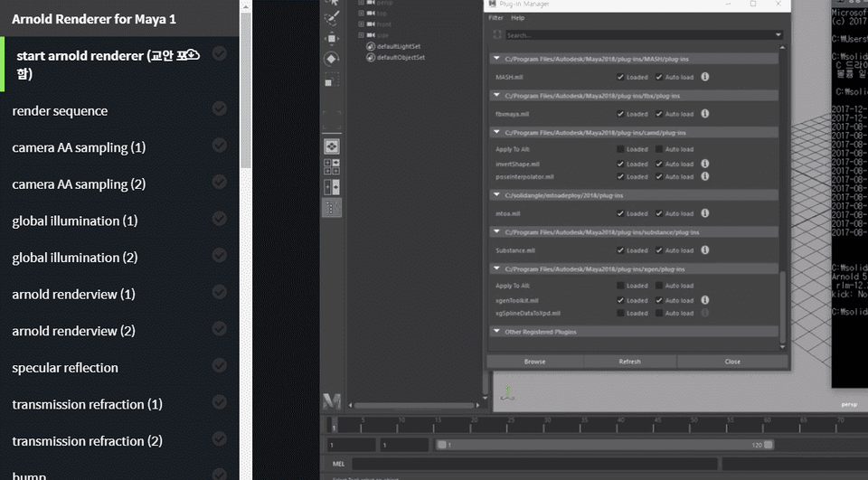Click frame 30 on the Maya timeline

pyautogui.click(x=546, y=425)
